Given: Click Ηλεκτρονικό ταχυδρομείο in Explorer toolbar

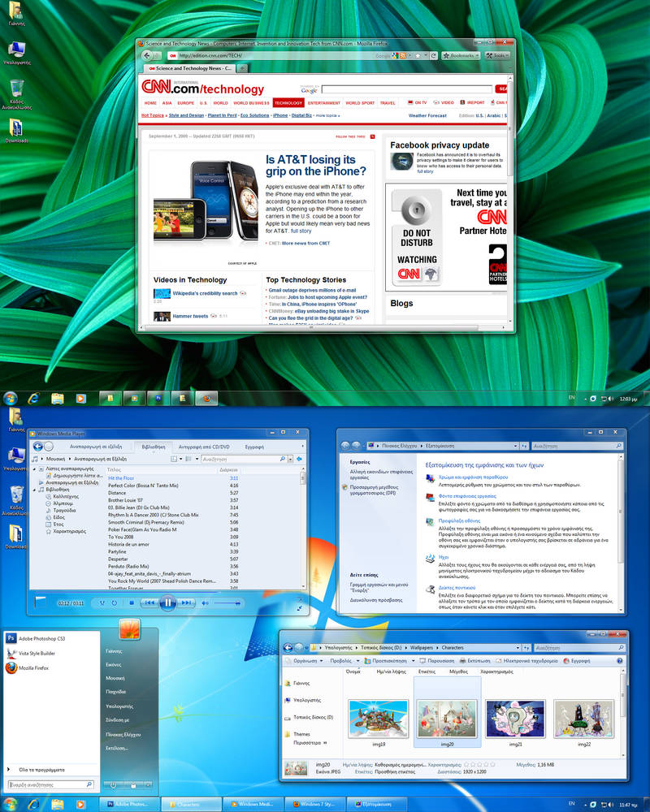Looking at the screenshot, I should pyautogui.click(x=527, y=661).
